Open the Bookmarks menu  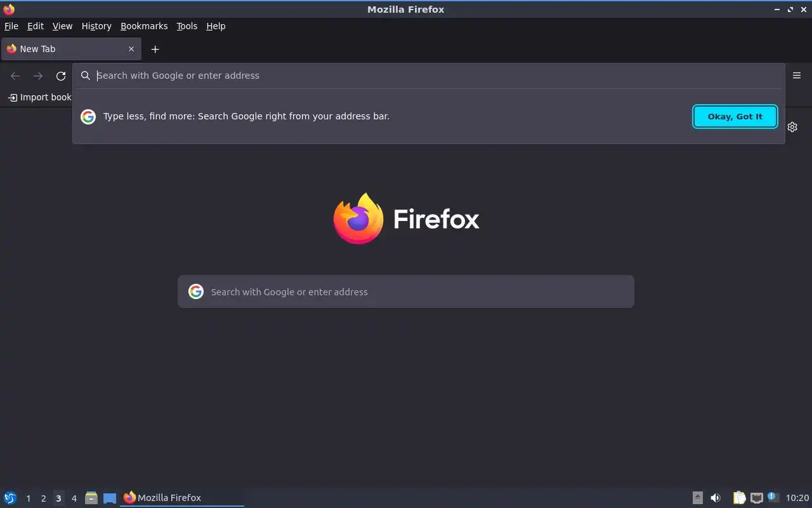[x=144, y=26]
